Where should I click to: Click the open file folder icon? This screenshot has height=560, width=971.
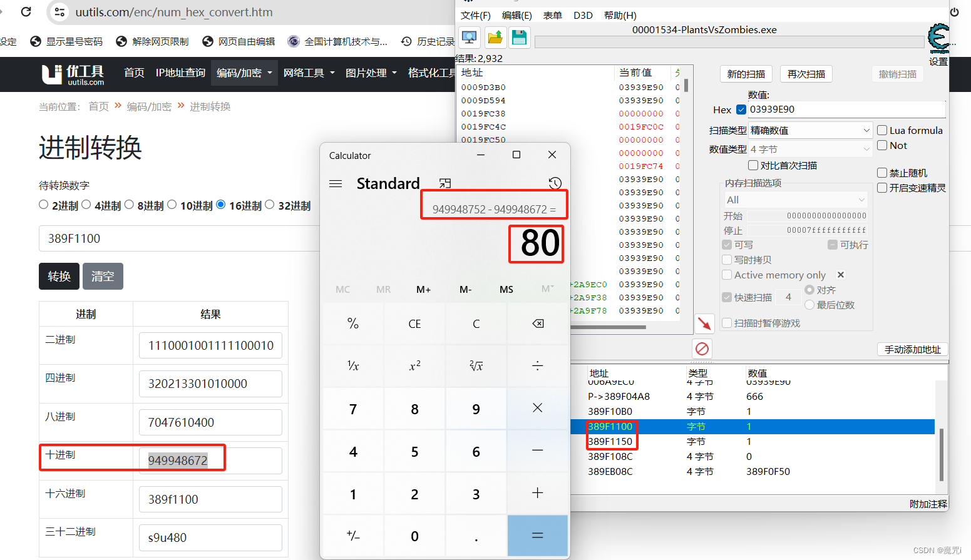click(x=495, y=38)
